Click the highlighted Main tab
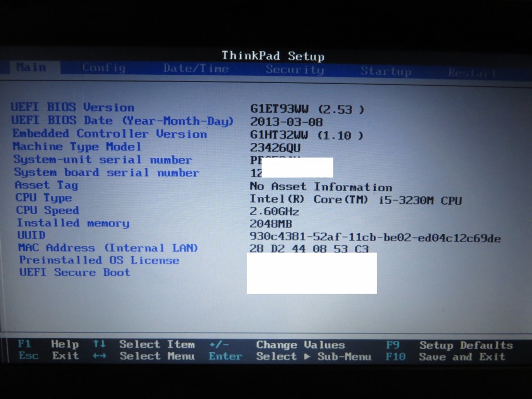The image size is (532, 399). click(x=31, y=67)
